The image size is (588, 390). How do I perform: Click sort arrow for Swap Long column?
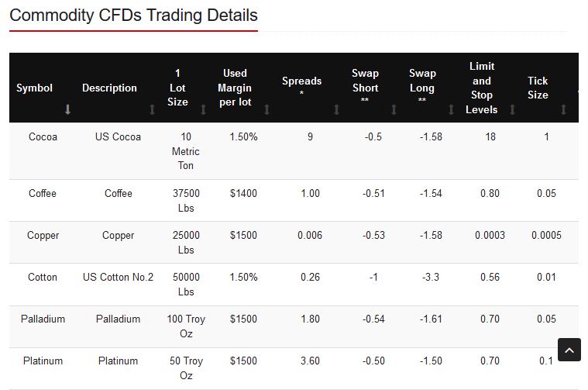tap(451, 110)
